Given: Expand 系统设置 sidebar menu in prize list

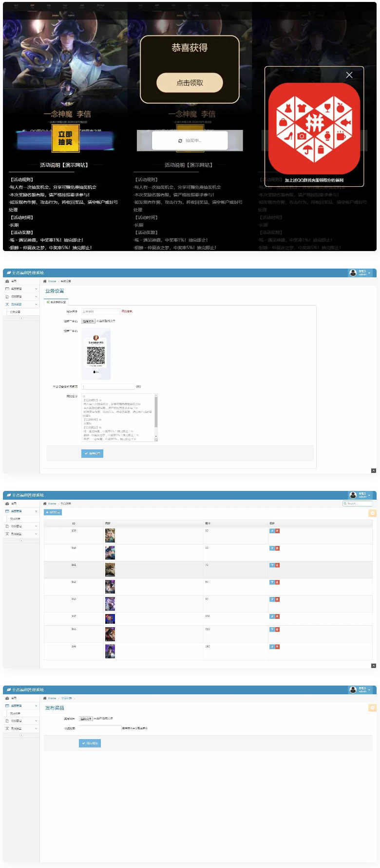Looking at the screenshot, I should coord(21,534).
